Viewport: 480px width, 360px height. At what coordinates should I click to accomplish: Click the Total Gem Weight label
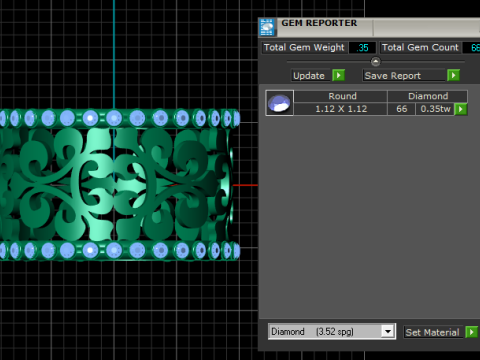tap(304, 48)
